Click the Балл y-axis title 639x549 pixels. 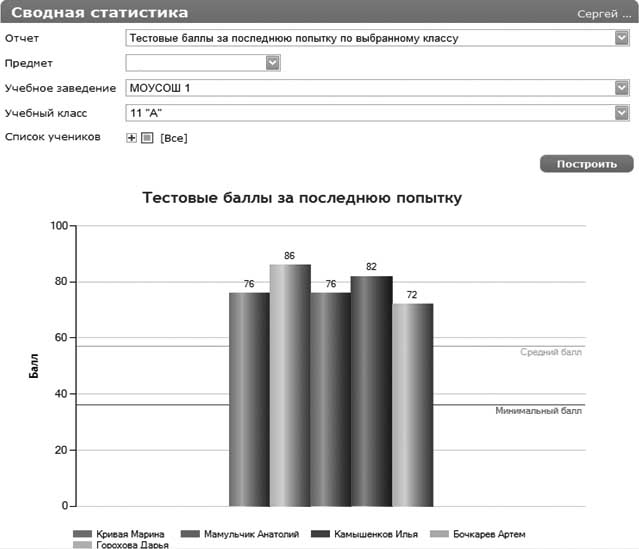pyautogui.click(x=34, y=366)
